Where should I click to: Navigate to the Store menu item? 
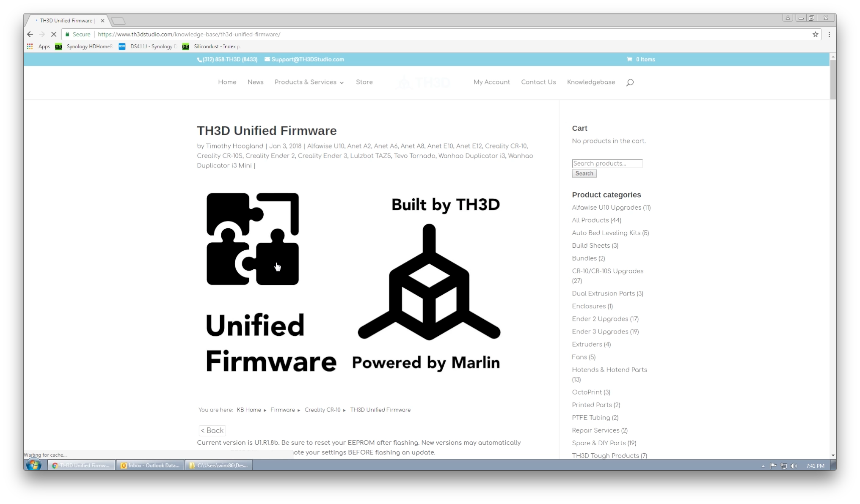click(x=364, y=82)
